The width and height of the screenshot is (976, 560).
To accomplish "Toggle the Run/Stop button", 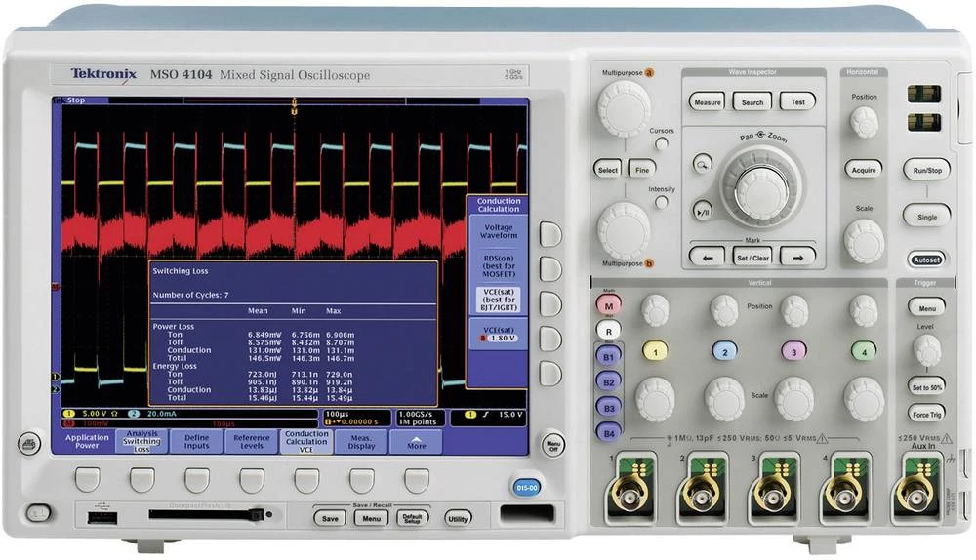I will coord(926,169).
